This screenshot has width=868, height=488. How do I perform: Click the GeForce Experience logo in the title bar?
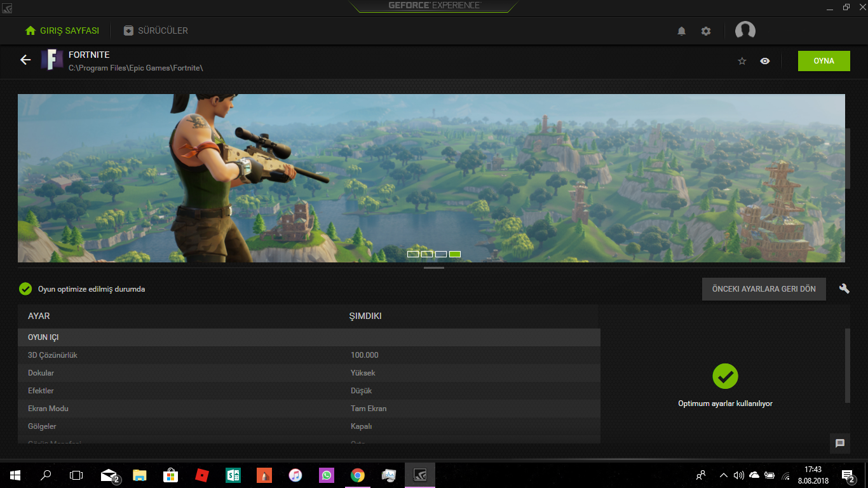pyautogui.click(x=434, y=6)
